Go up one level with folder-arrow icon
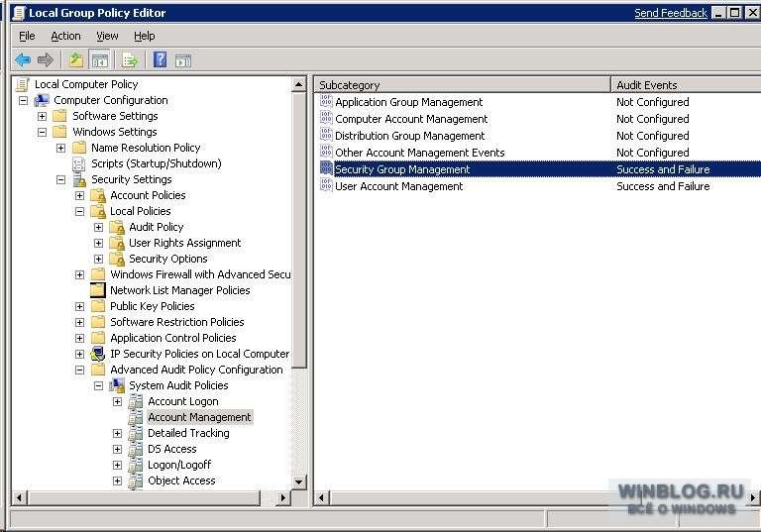 (x=75, y=60)
